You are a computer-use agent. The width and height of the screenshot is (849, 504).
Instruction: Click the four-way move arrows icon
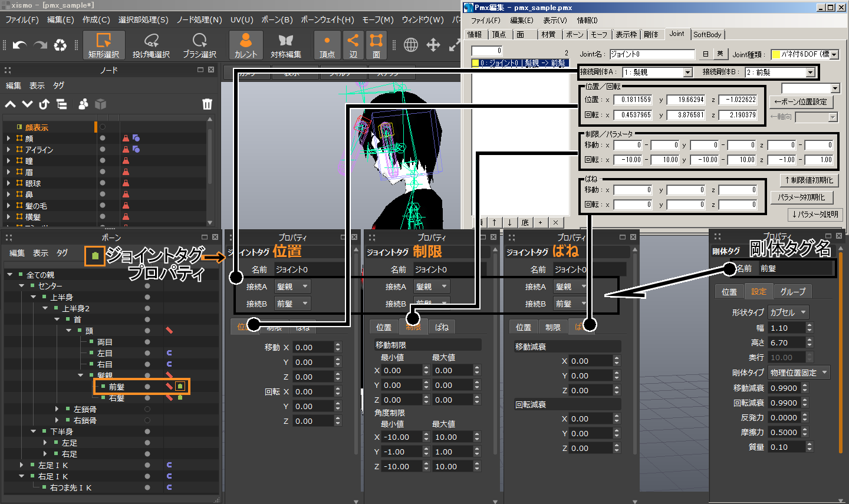(x=433, y=45)
